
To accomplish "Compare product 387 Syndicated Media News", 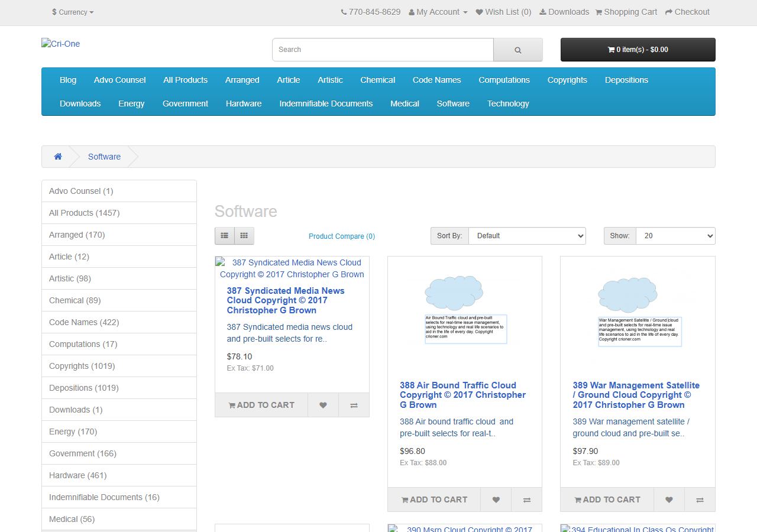I will (354, 405).
